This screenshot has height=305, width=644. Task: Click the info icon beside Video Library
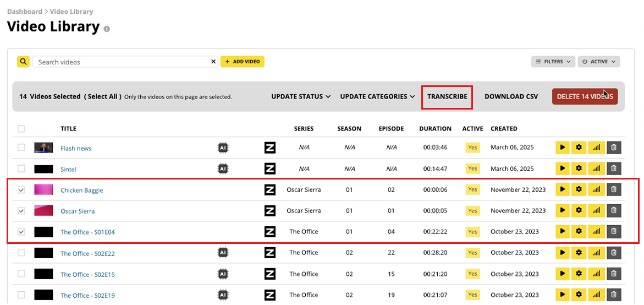(107, 29)
